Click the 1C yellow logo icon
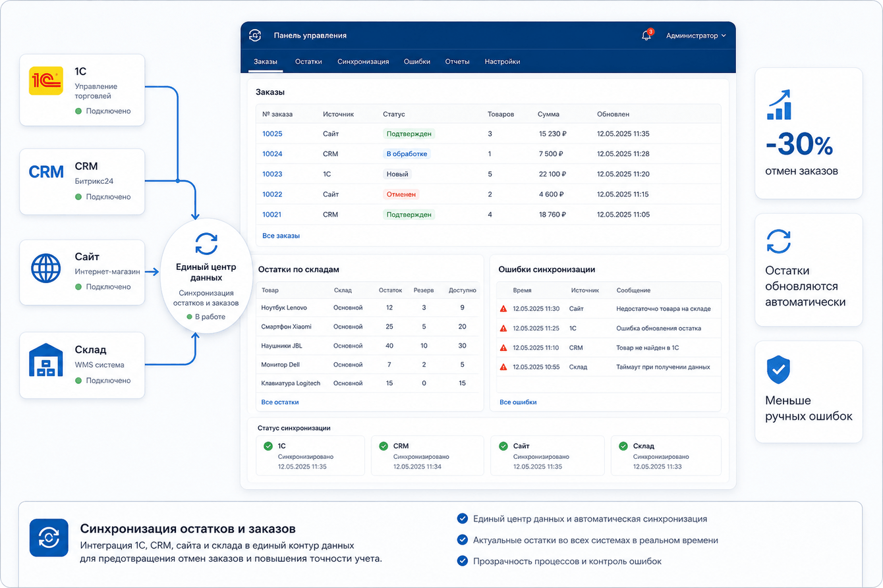The width and height of the screenshot is (883, 588). [x=46, y=80]
